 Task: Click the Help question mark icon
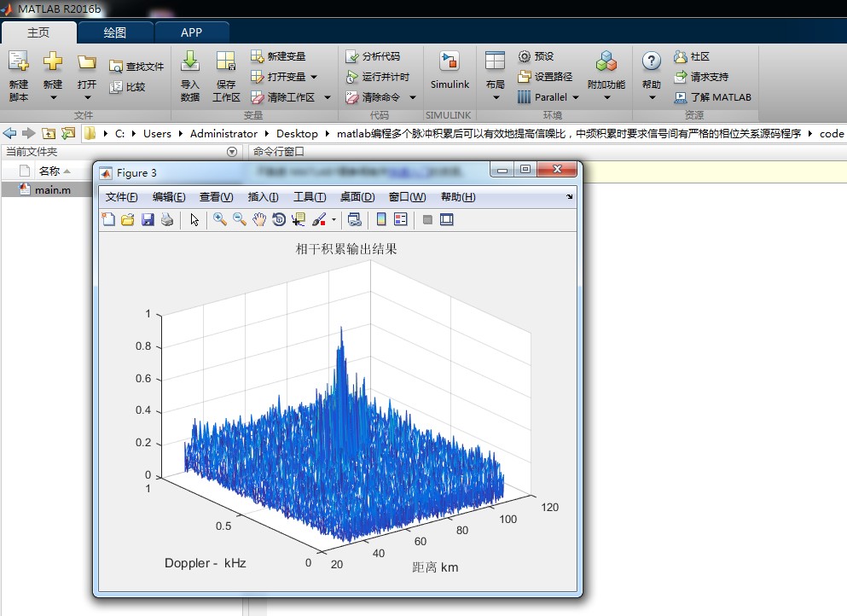pyautogui.click(x=652, y=61)
